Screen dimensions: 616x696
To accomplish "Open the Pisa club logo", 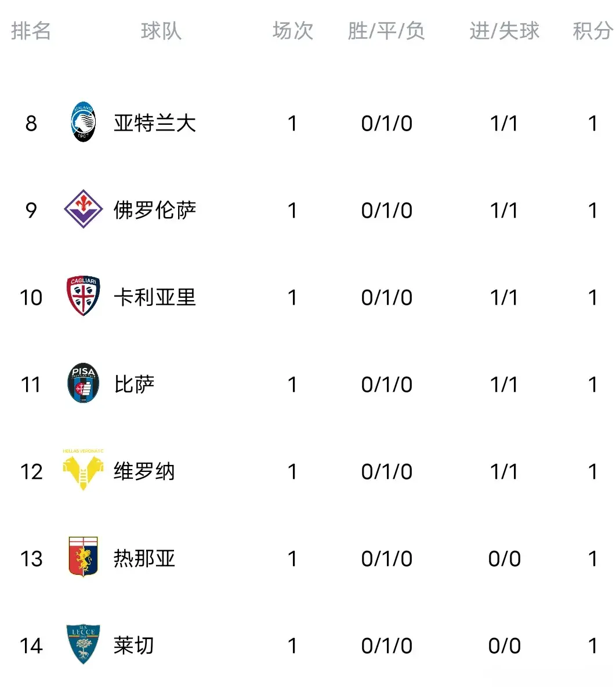I will click(x=84, y=383).
